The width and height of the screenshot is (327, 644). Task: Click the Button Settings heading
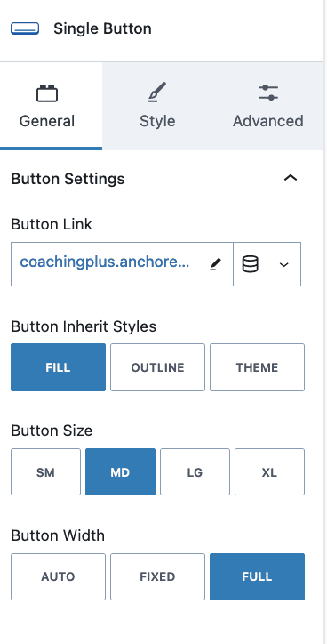68,179
